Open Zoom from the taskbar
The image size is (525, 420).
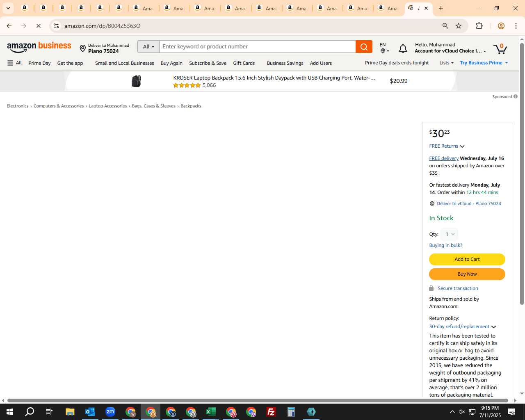[x=110, y=412]
